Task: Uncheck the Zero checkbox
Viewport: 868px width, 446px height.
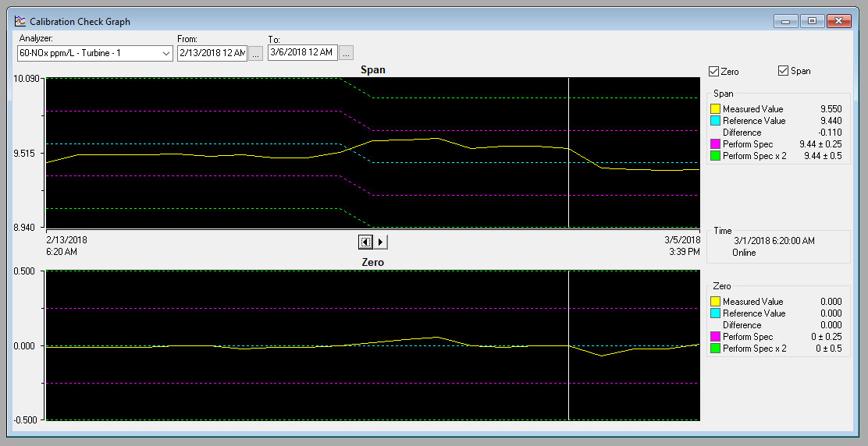Action: tap(713, 71)
